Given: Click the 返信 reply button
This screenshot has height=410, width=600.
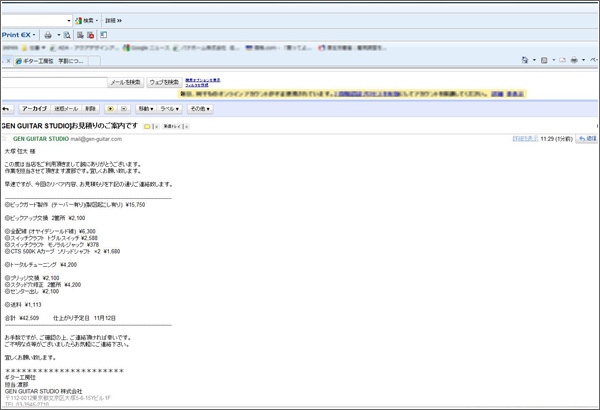Looking at the screenshot, I should 587,139.
